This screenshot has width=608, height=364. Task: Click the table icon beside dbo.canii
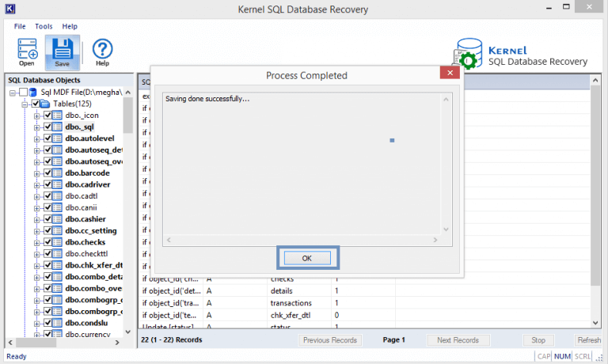[x=57, y=207]
